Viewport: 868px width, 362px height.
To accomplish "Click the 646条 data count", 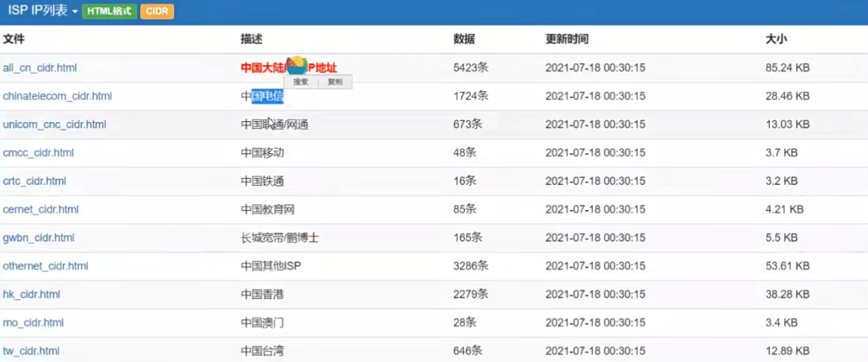I will [468, 351].
